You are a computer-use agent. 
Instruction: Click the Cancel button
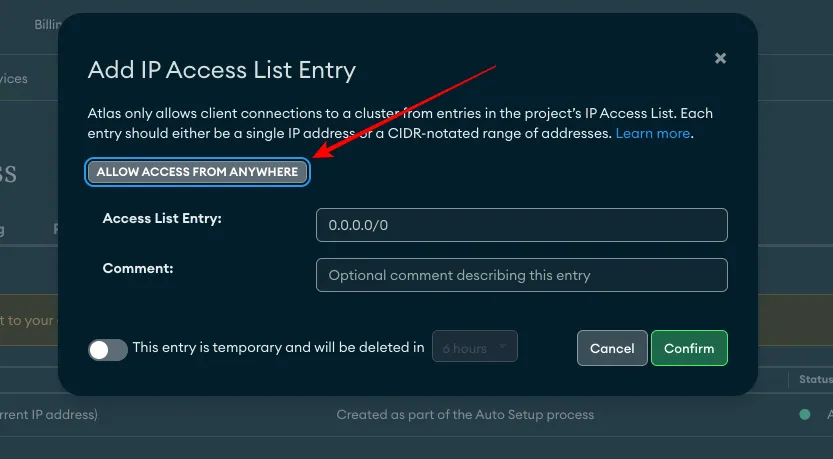tap(612, 348)
